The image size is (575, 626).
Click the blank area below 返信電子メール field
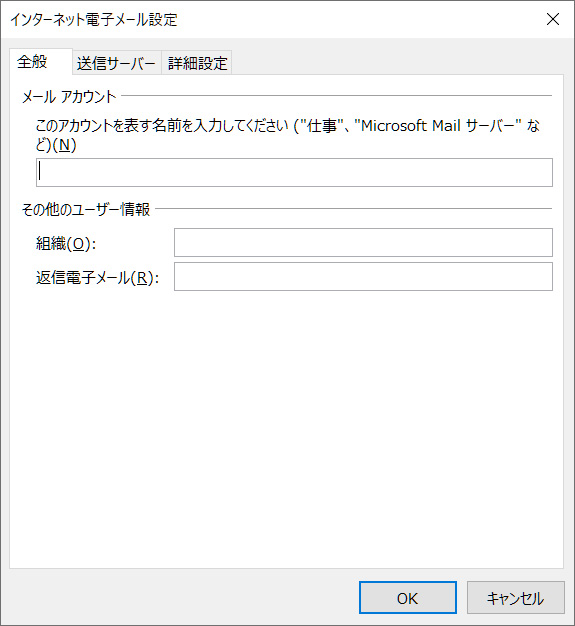pos(287,427)
